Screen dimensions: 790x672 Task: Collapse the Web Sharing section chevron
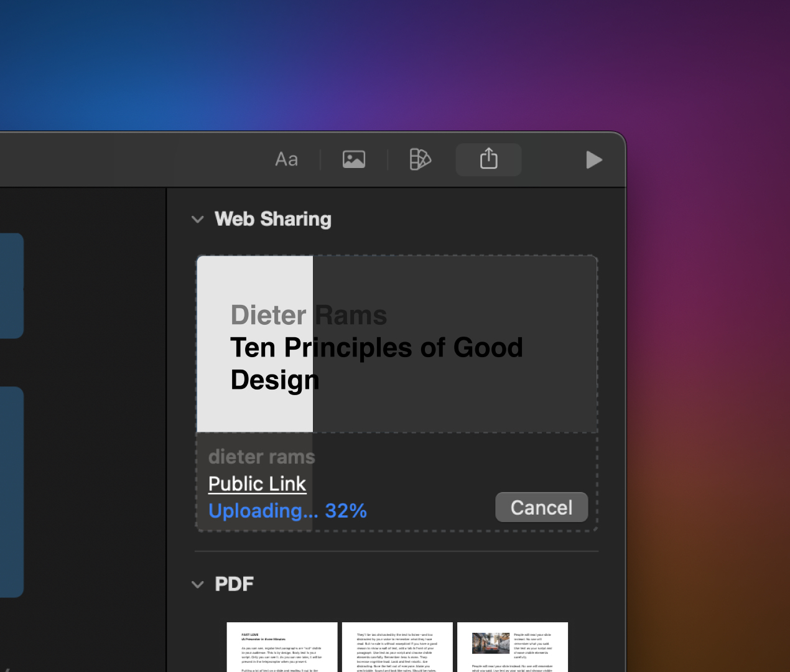(198, 220)
